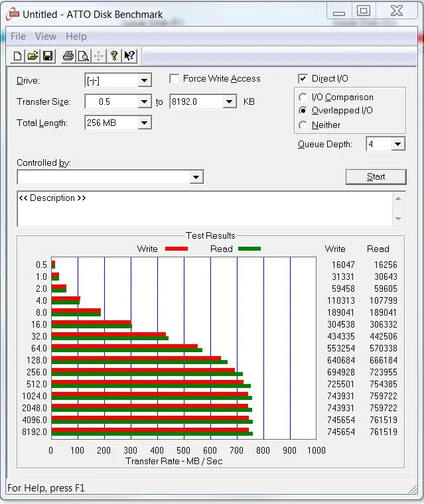Click inside the Description text box
Screen dimensions: 424x504
pos(204,209)
